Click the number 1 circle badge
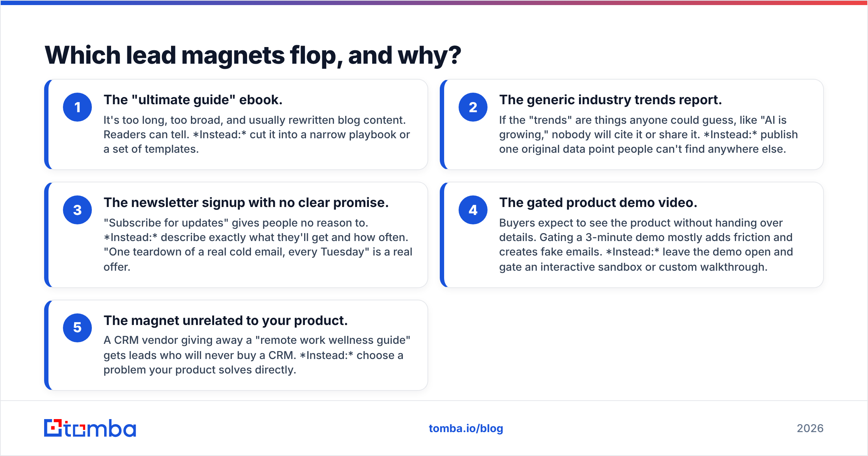Viewport: 868px width, 456px height. 77,107
